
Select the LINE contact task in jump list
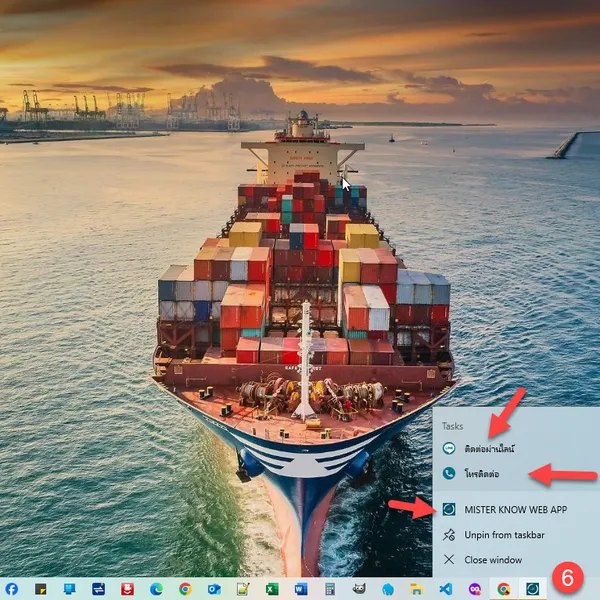coord(490,449)
